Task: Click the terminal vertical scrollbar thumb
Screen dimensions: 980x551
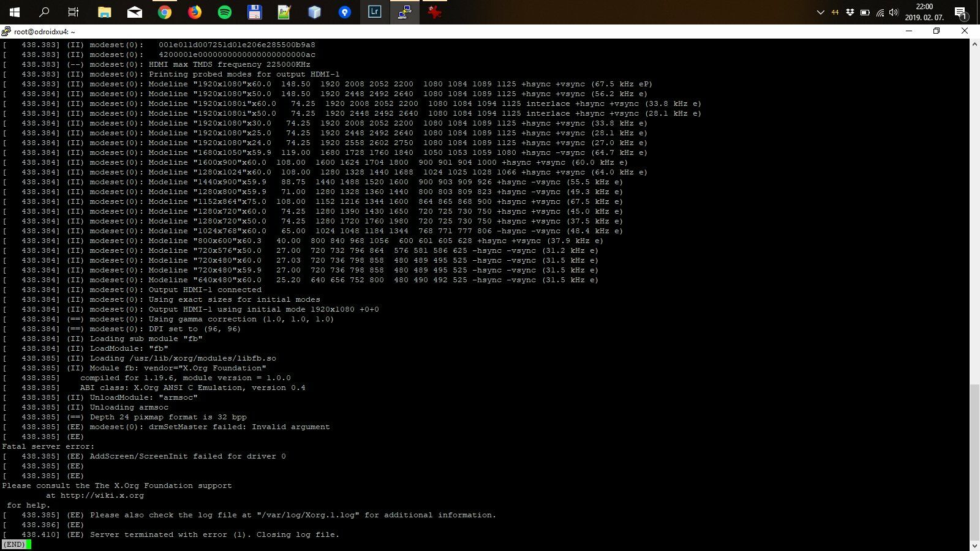Action: coord(974,462)
